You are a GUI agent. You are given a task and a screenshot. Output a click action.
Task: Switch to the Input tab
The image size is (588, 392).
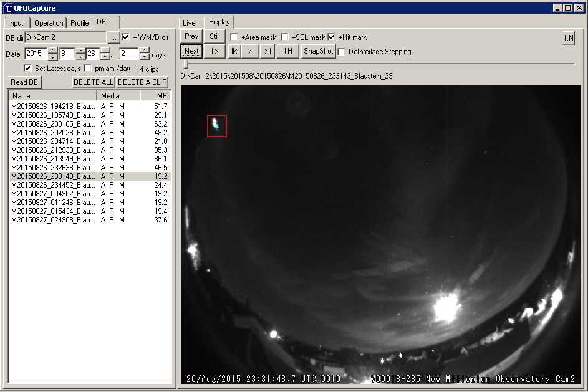click(16, 23)
